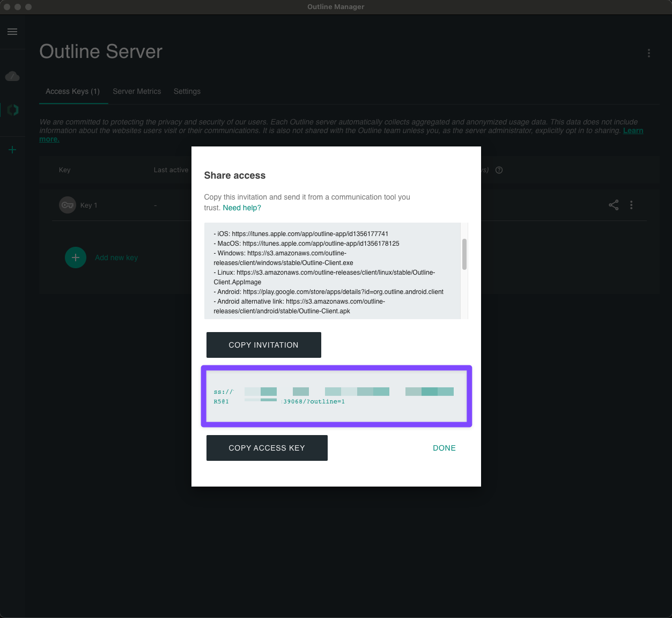Click the Outline Server title
672x618 pixels.
(101, 51)
